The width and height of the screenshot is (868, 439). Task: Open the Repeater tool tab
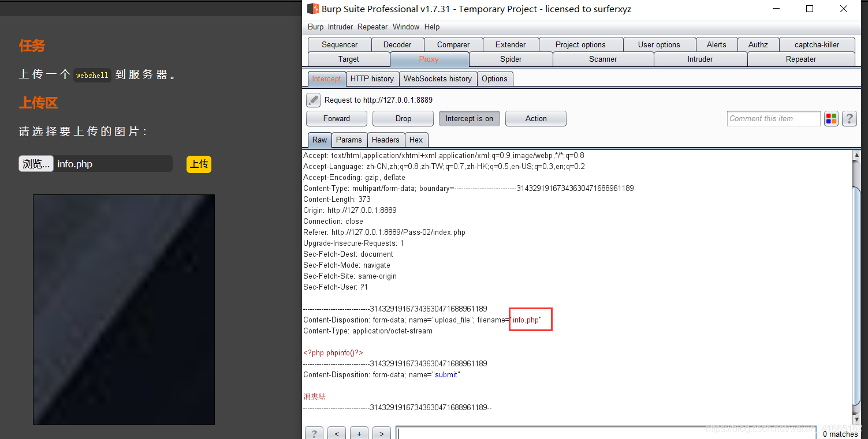pyautogui.click(x=801, y=59)
